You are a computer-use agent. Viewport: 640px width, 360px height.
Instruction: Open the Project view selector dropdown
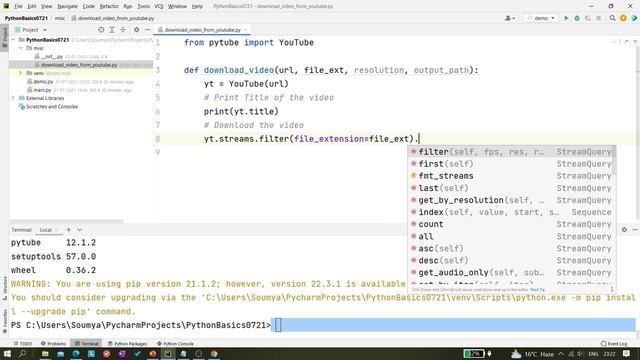point(31,30)
